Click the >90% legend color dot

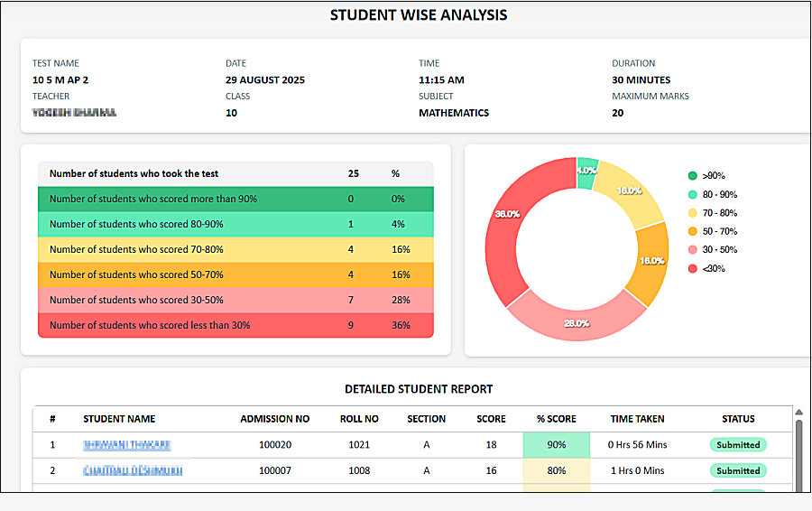click(693, 176)
